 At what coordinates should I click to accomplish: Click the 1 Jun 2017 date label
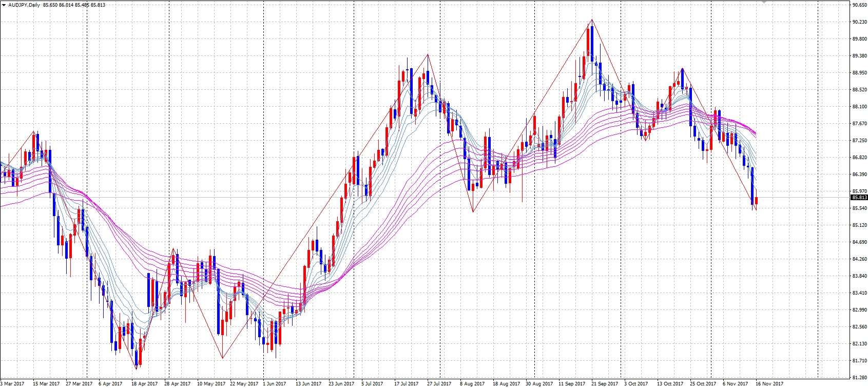point(275,384)
